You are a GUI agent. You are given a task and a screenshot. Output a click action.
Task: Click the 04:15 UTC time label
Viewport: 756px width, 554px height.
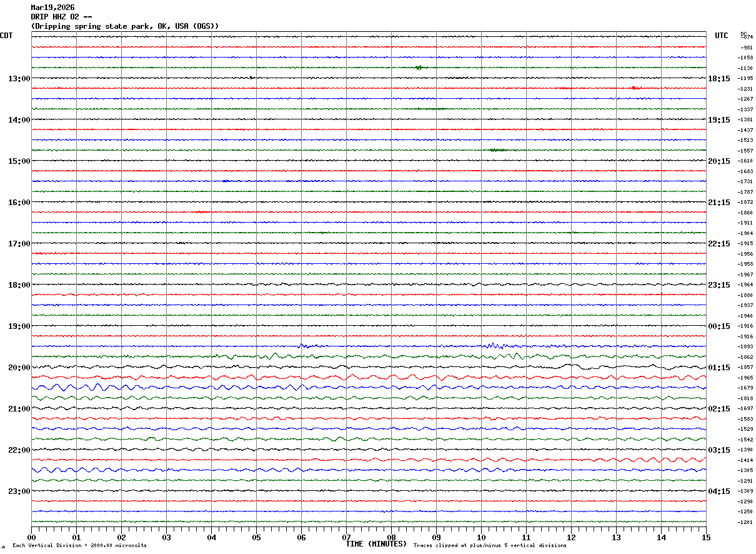[x=719, y=491]
